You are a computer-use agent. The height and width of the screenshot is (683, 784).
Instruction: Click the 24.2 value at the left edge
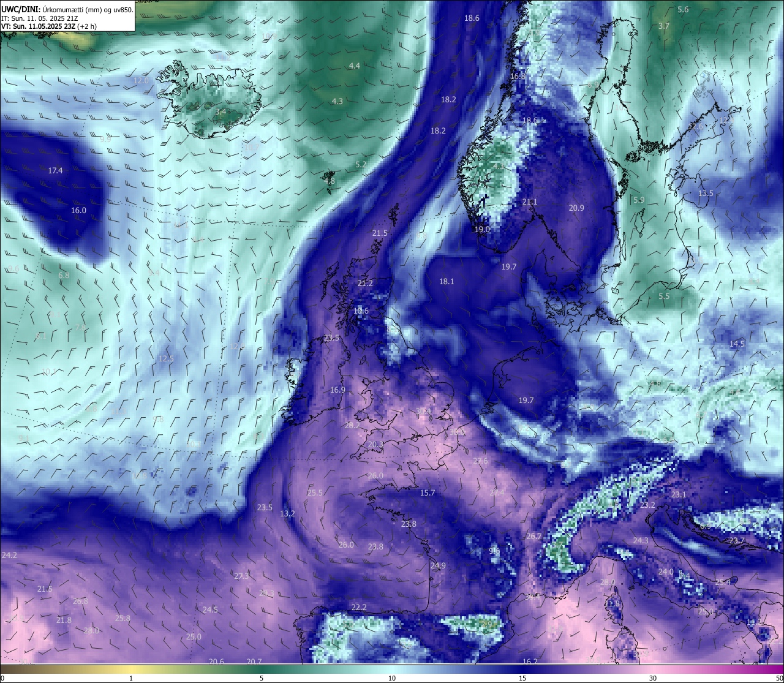tap(9, 555)
